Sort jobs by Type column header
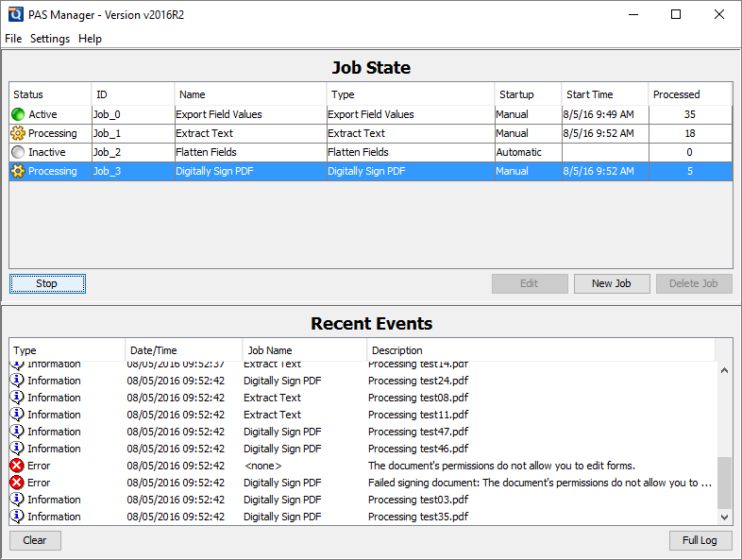 411,94
